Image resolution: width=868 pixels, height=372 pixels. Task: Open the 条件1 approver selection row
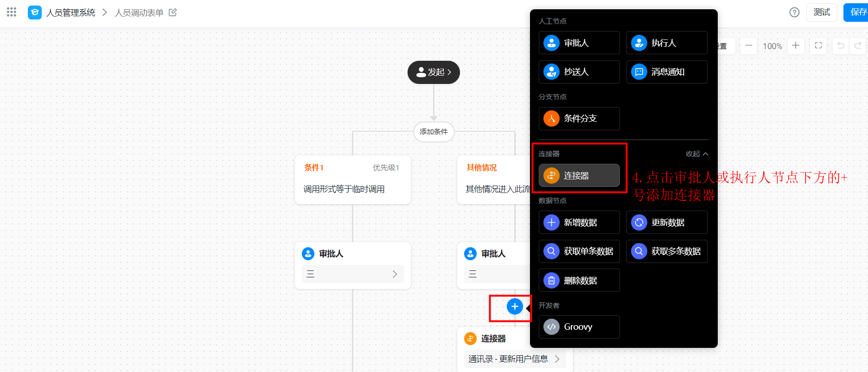[x=353, y=274]
